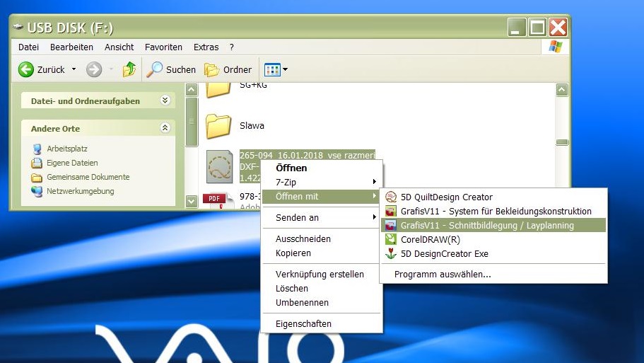Open with GrafisV11 Bekleidungskonstruktion
Image resolution: width=644 pixels, height=363 pixels.
pos(493,212)
